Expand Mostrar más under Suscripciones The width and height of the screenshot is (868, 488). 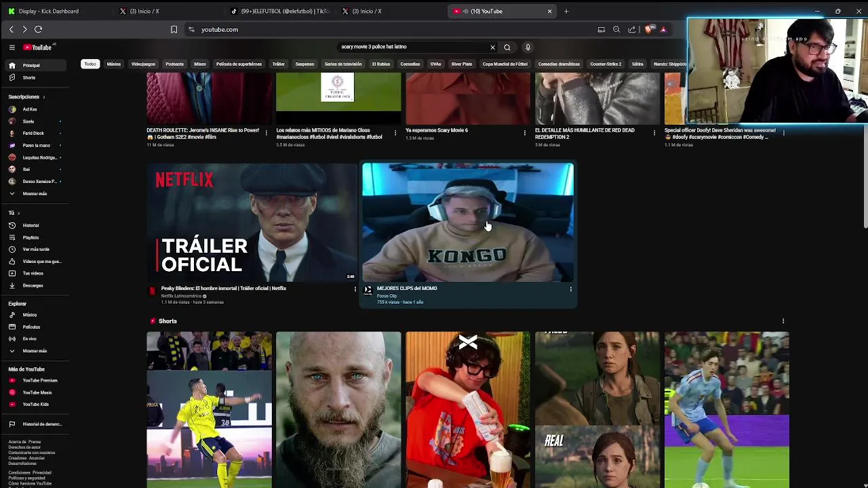[37, 193]
